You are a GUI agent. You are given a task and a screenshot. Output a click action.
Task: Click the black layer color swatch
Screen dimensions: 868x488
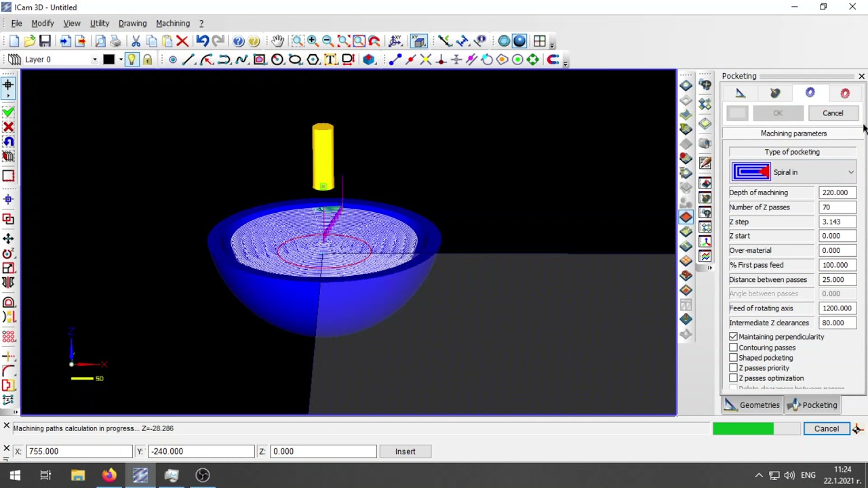pyautogui.click(x=108, y=60)
